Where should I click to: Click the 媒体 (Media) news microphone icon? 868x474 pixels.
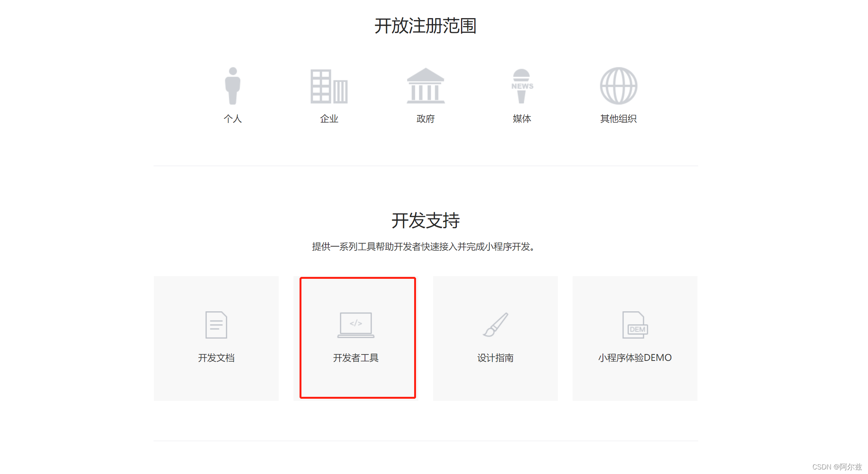pos(522,86)
